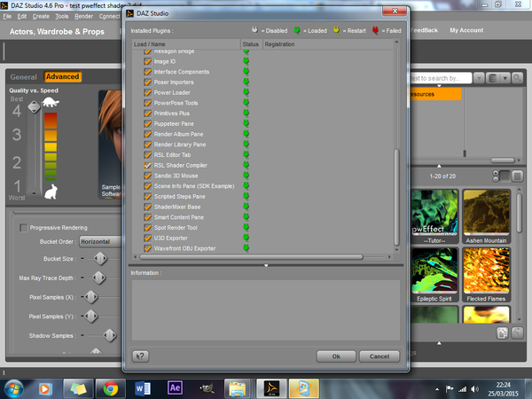Enable the Progressive Rendering checkbox
The height and width of the screenshot is (399, 532).
coord(23,228)
